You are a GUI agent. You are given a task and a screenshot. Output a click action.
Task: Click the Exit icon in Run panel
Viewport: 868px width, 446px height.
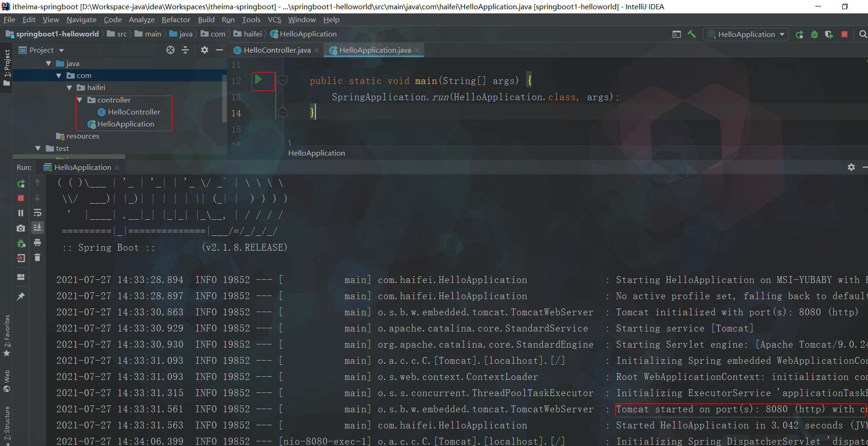(21, 258)
